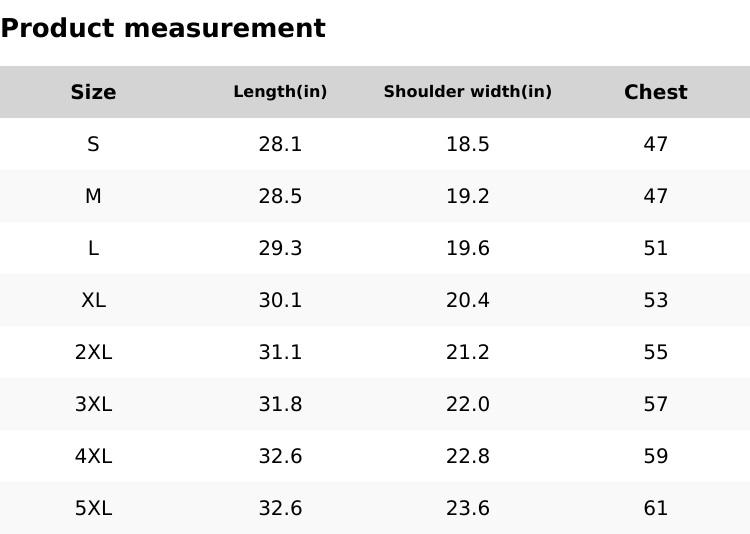Viewport: 750px width, 534px height.
Task: Select the Chest column header
Action: pos(655,92)
